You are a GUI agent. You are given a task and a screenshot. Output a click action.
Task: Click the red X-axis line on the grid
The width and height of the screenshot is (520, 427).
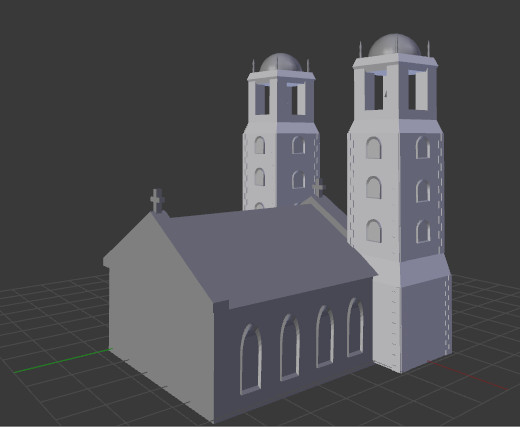coord(467,375)
